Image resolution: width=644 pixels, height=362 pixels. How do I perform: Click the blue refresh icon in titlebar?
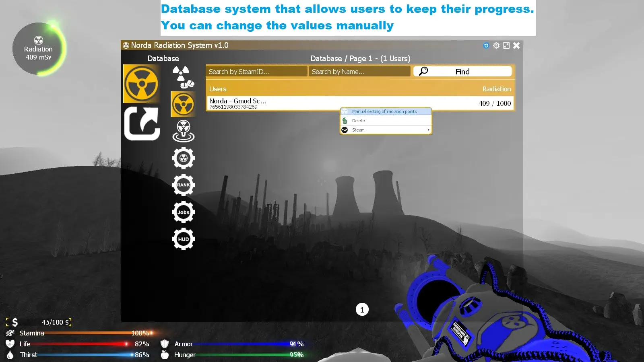(x=486, y=45)
